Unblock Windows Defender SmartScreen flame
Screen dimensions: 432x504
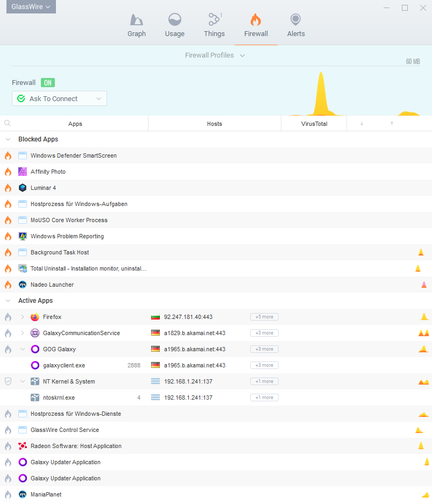coord(8,155)
